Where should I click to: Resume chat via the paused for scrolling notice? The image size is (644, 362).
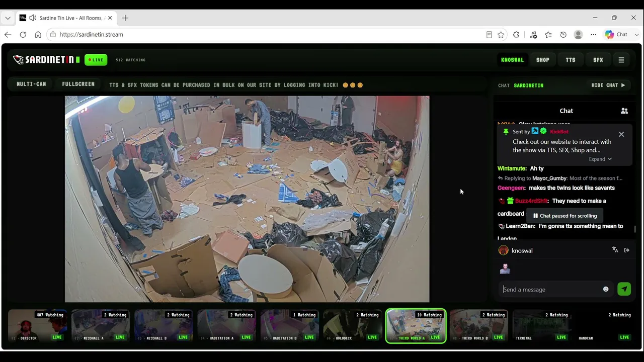(565, 216)
